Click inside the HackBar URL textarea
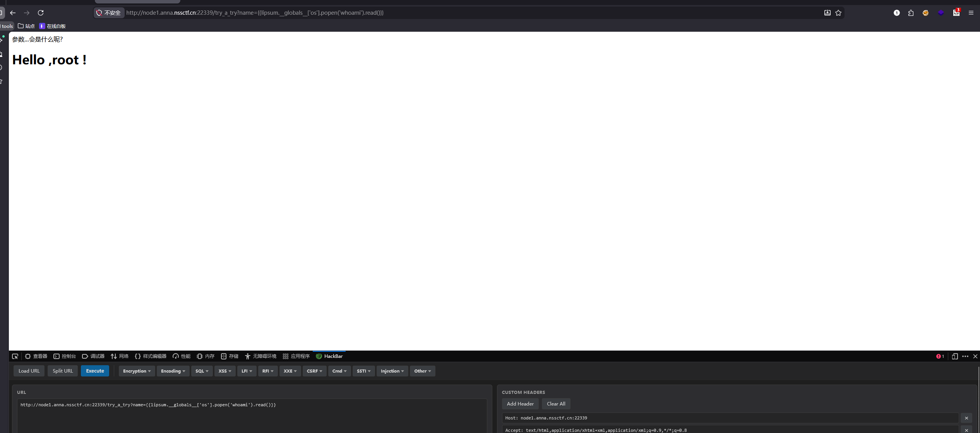Viewport: 980px width, 433px height. 252,416
